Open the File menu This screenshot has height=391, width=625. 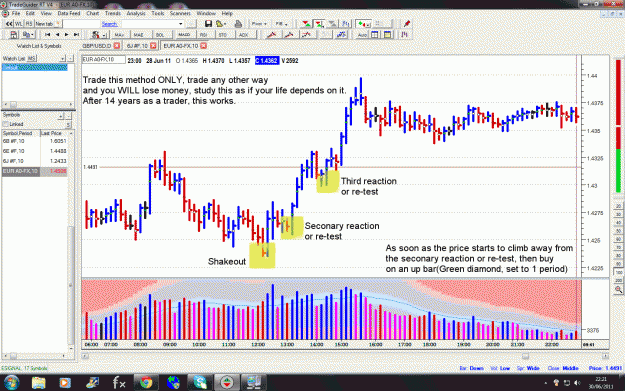[x=16, y=13]
